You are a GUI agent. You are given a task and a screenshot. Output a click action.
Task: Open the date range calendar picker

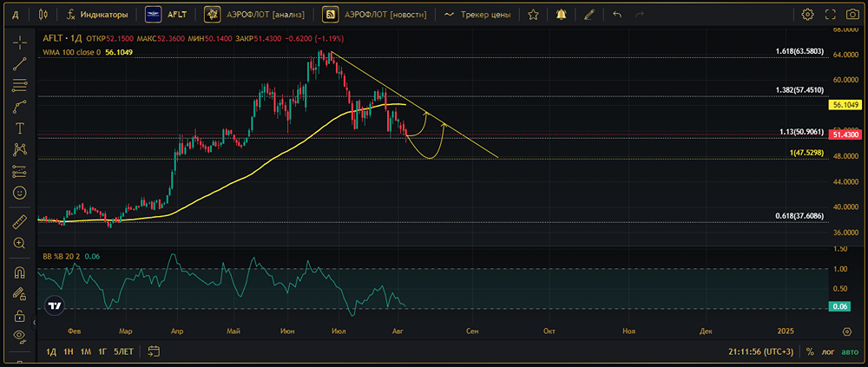(155, 351)
